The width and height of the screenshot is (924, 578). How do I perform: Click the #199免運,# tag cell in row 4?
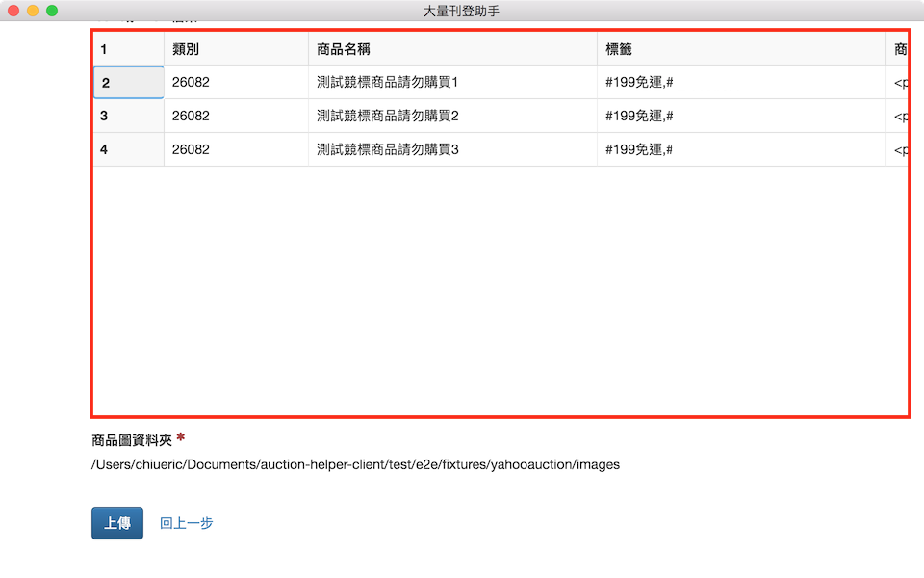click(741, 149)
